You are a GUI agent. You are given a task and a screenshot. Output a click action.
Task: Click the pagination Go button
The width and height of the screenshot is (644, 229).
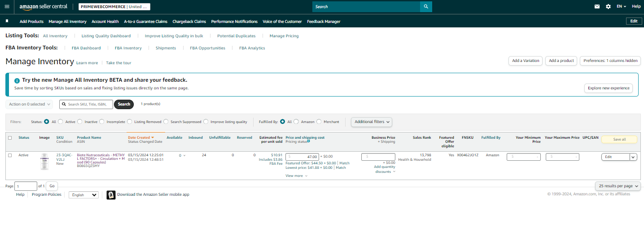[52, 186]
